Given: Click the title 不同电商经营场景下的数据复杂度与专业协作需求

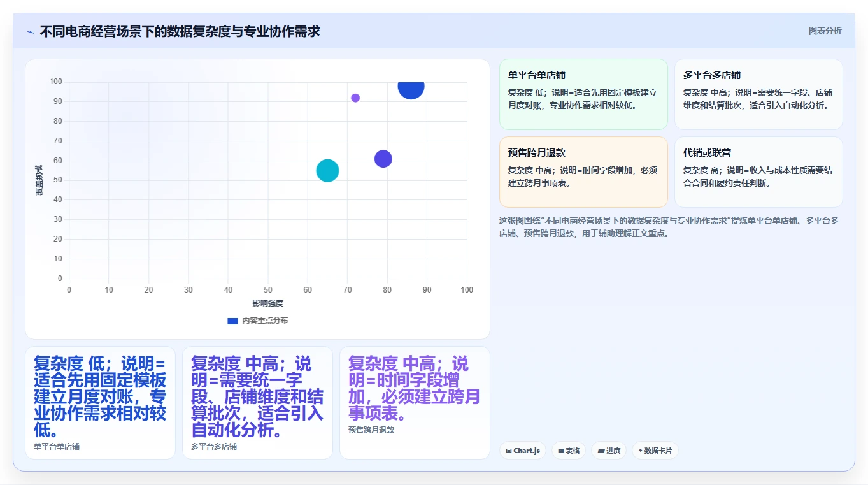Looking at the screenshot, I should click(180, 31).
